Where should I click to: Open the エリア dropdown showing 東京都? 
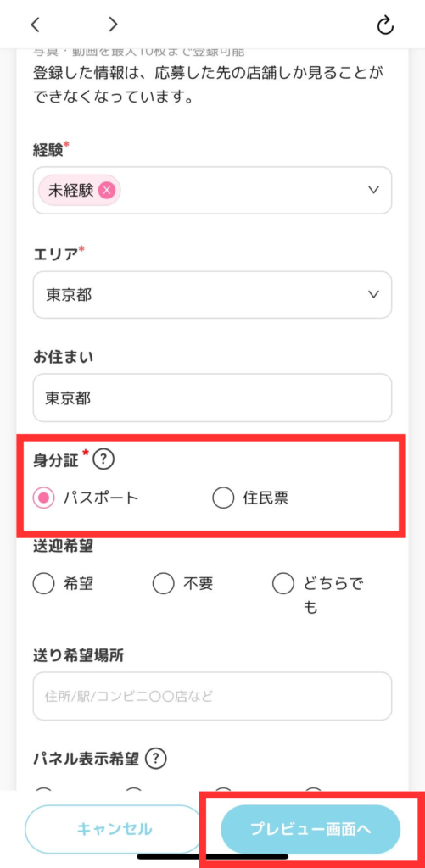click(x=212, y=294)
